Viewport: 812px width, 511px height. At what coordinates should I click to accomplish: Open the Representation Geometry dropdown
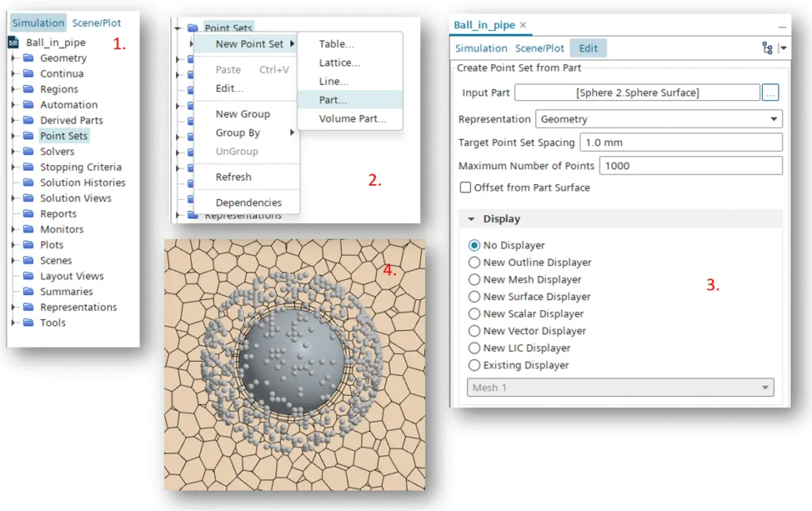point(658,119)
